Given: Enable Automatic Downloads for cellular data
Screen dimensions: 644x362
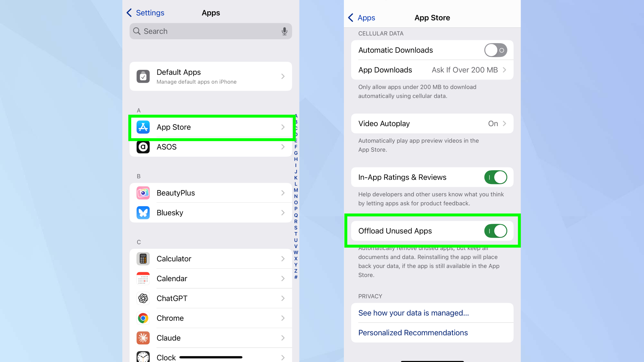Looking at the screenshot, I should point(495,50).
